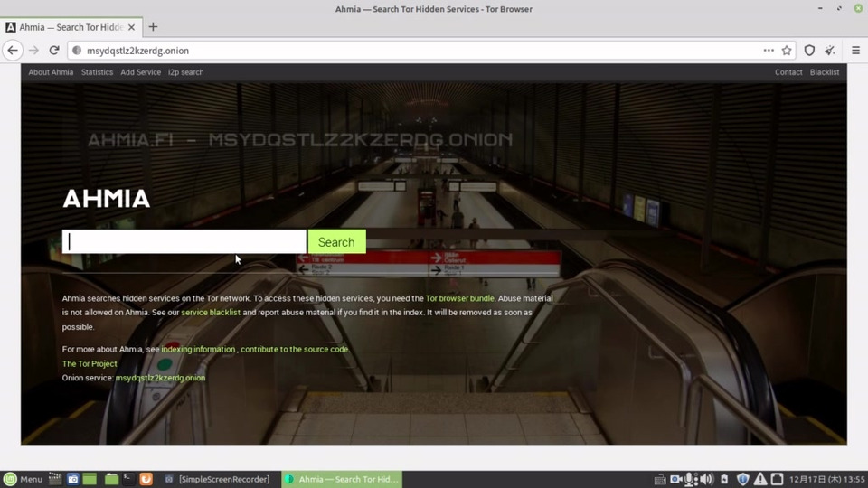Follow the Tor browser bundle link
This screenshot has height=488, width=868.
(459, 298)
